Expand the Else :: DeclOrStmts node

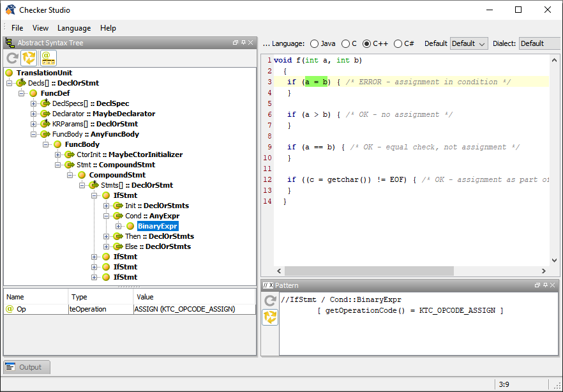pos(106,246)
